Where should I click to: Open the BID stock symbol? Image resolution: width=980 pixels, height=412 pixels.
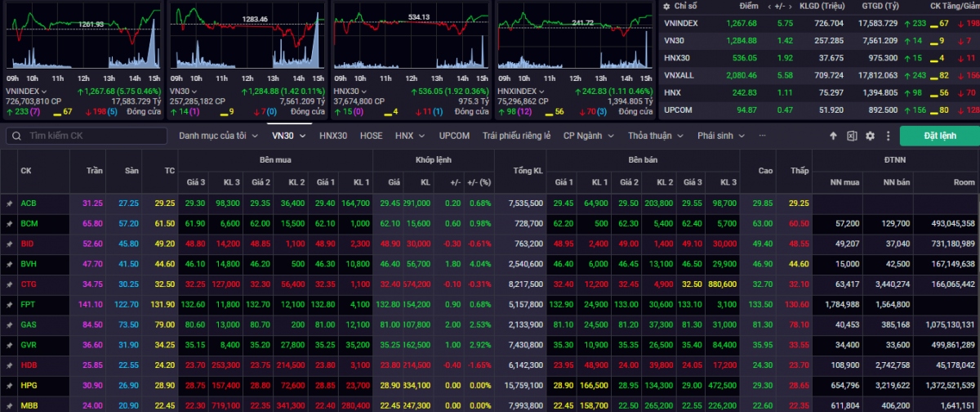pyautogui.click(x=27, y=243)
